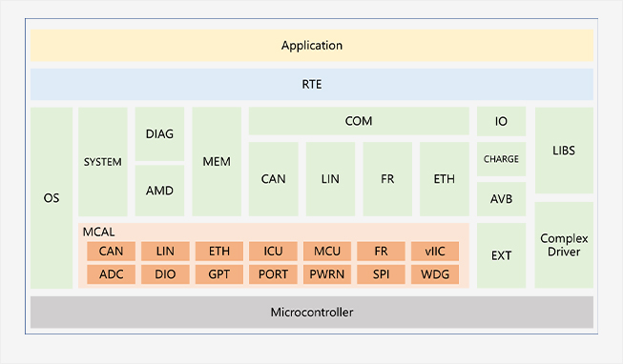Select the RTE layer bar

pos(312,84)
